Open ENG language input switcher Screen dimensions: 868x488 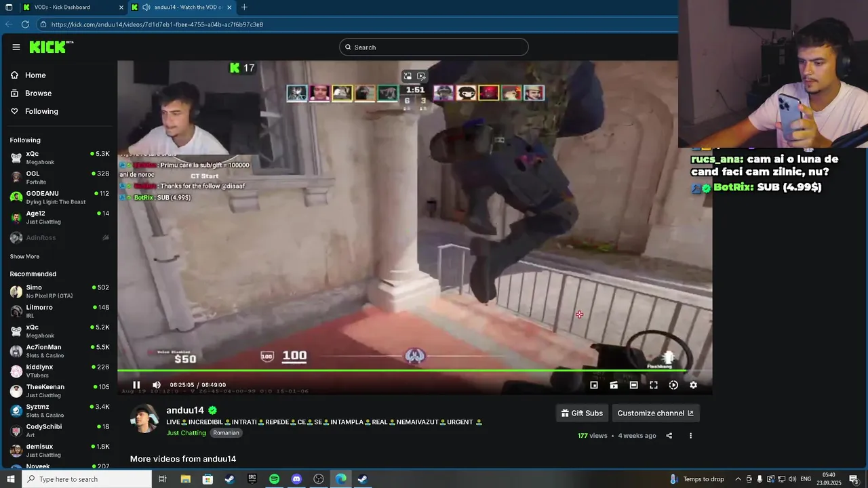pos(806,479)
